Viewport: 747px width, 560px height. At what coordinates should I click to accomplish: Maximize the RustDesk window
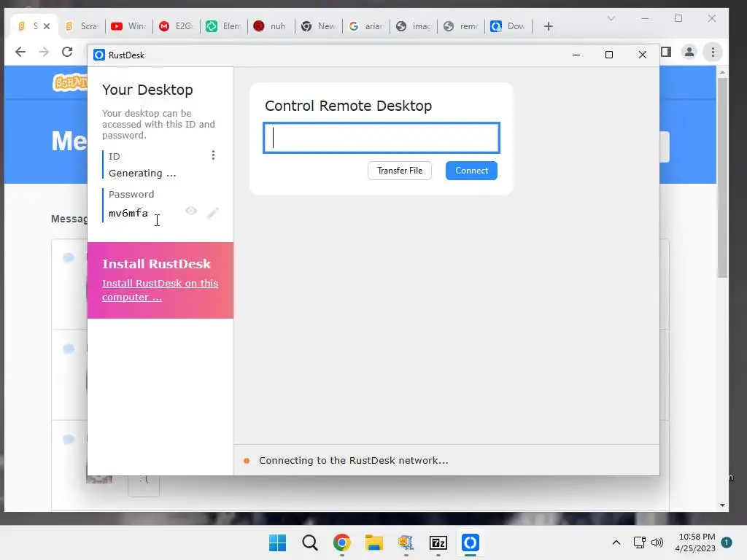609,55
